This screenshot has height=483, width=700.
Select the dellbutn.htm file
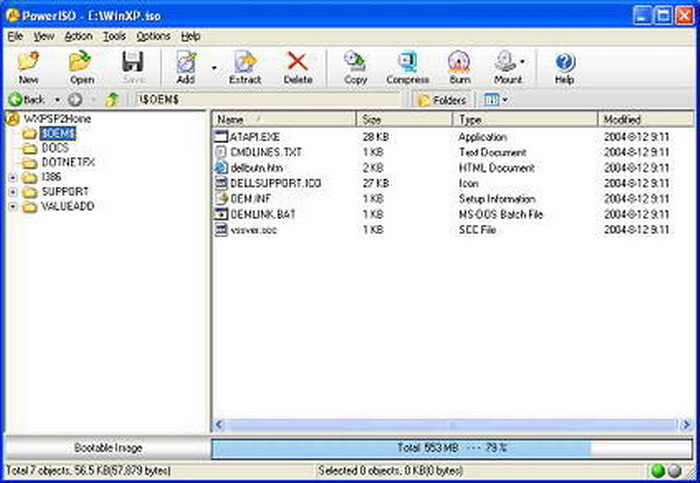click(257, 168)
